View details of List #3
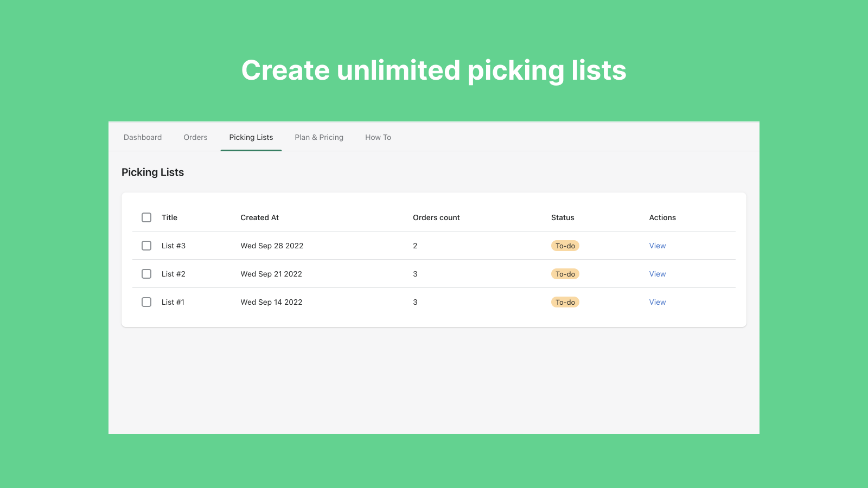The image size is (868, 488). coord(657,246)
